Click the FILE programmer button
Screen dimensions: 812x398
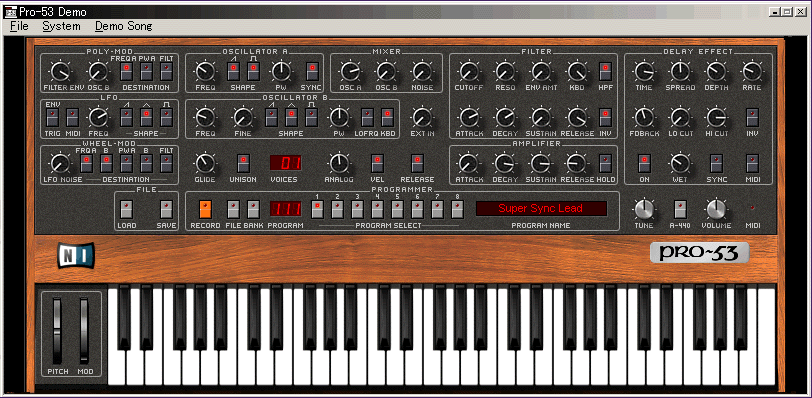point(233,209)
